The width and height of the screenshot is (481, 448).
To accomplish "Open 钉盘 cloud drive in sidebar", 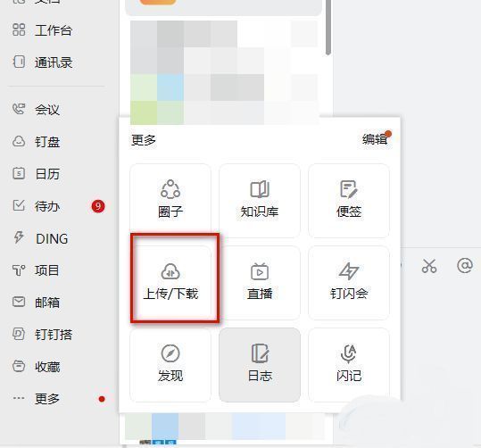I will (37, 142).
